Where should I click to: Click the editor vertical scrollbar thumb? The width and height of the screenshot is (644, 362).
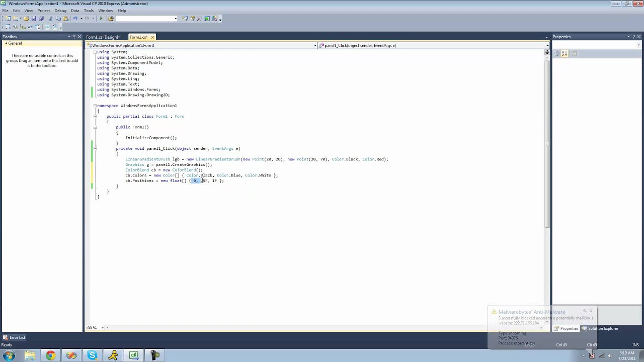click(x=547, y=144)
